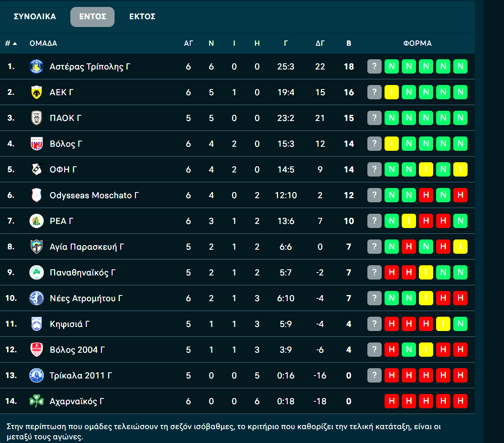Click the ΑΕΚ Γ team logo
This screenshot has height=443, width=504.
(x=36, y=92)
